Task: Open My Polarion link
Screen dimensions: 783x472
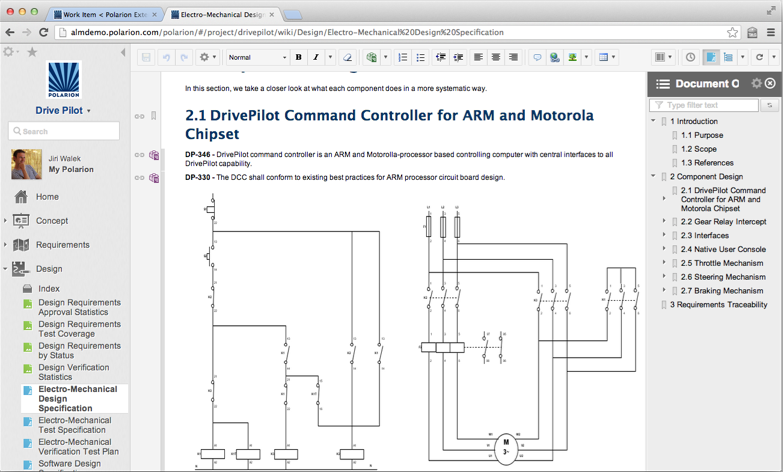Action: point(71,169)
